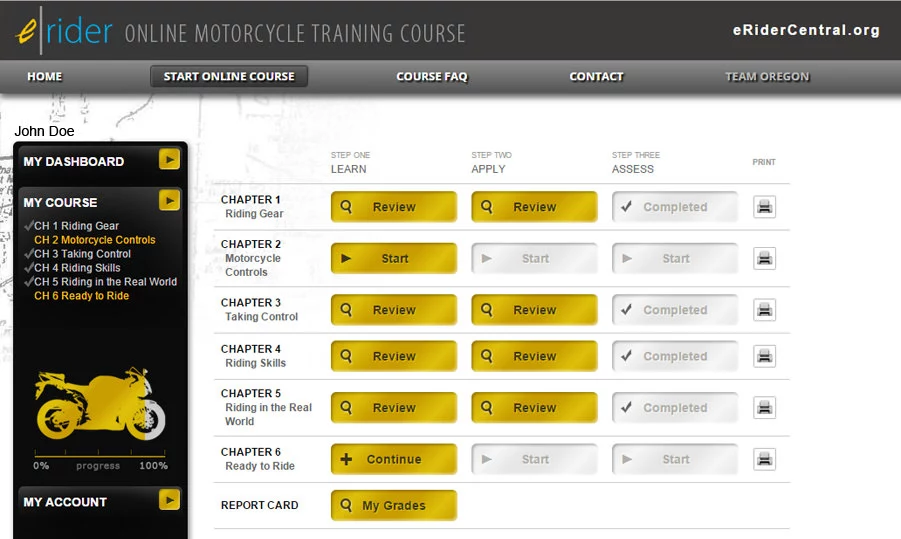Open My Grades report card
901x539 pixels.
click(x=393, y=505)
